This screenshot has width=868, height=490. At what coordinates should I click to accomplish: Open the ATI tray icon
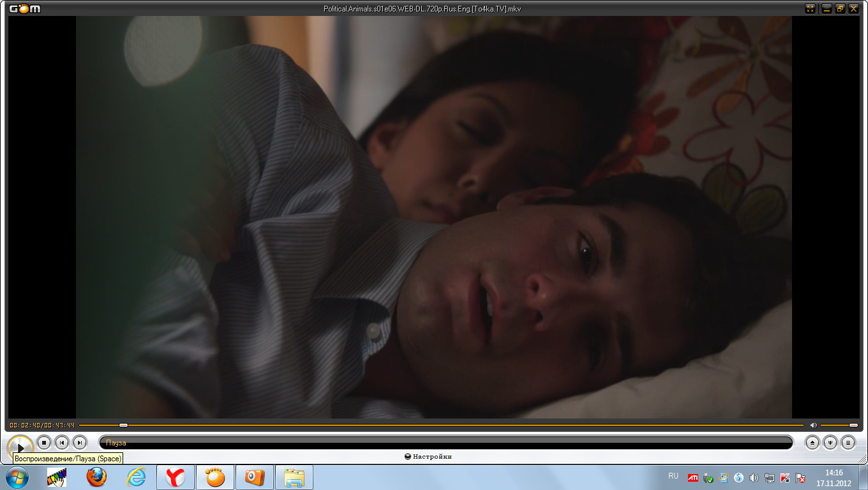(x=692, y=477)
